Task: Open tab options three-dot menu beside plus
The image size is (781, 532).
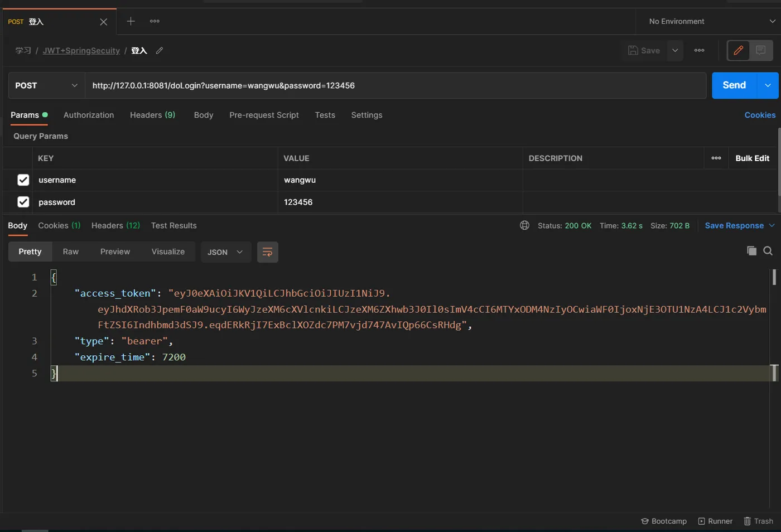Action: point(155,21)
